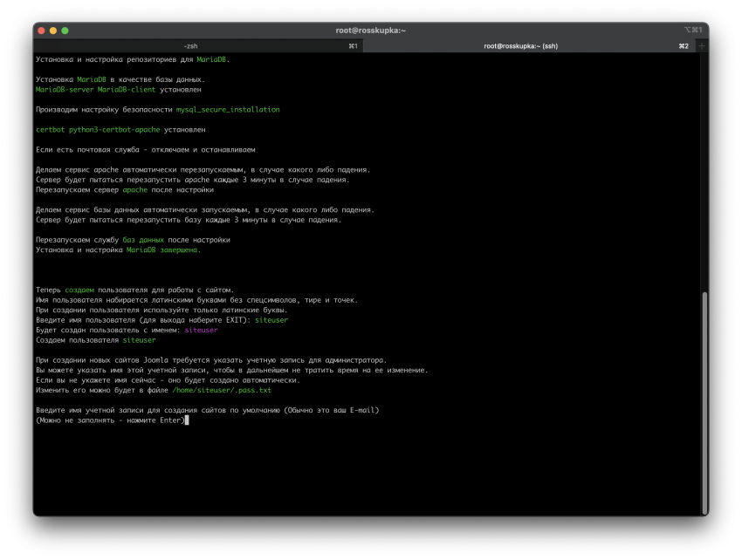Click the line mentioning Joomla sites
Screen dimensions: 742x560
(x=211, y=360)
